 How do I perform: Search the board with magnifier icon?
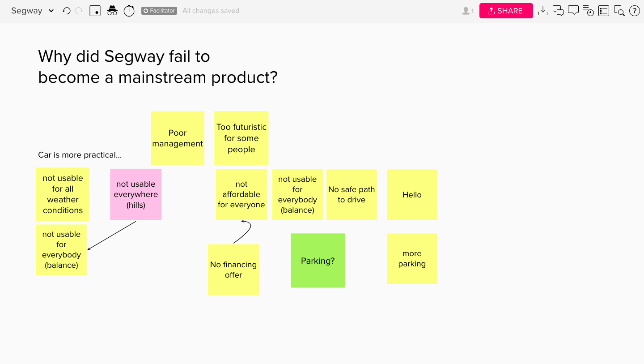[x=619, y=11]
